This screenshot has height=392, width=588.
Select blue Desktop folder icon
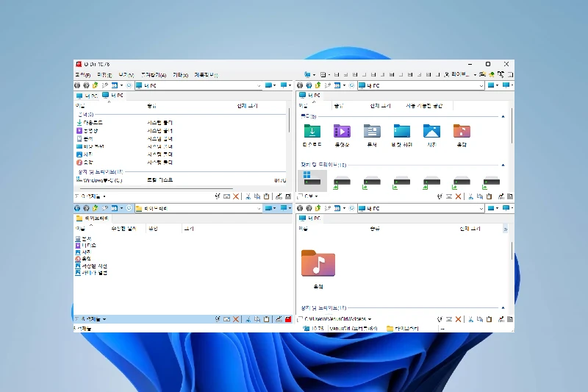point(402,132)
